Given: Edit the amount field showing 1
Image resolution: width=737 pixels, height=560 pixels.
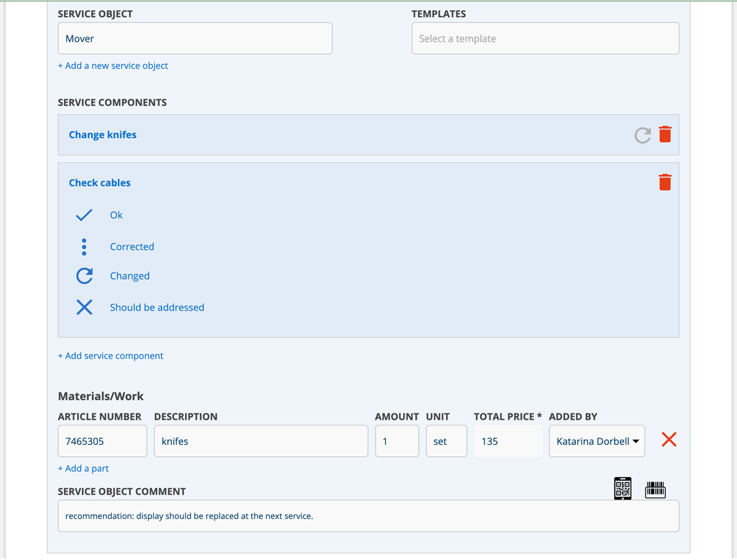Looking at the screenshot, I should [397, 441].
